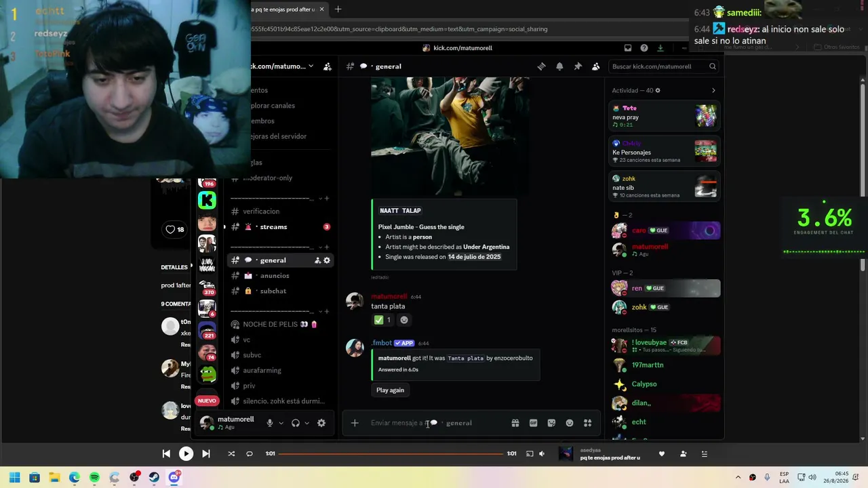Toggle the Discord member list icon
The image size is (868, 488).
pos(595,66)
